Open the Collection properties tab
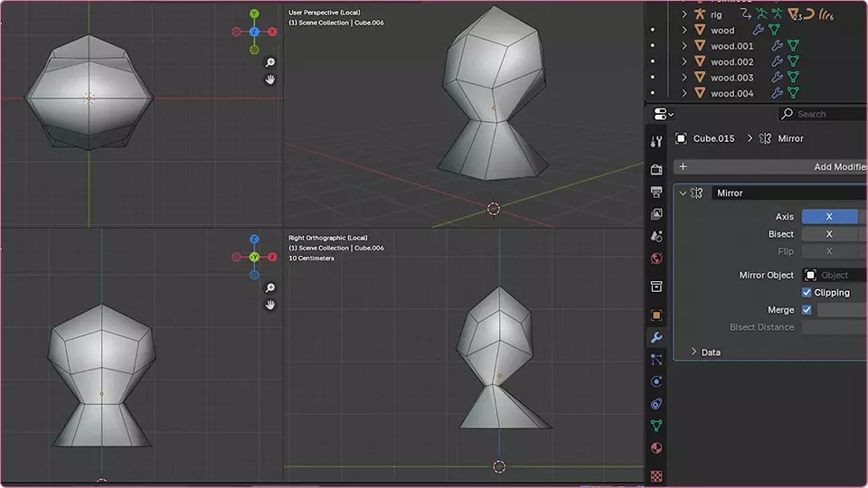This screenshot has height=488, width=868. coord(656,286)
